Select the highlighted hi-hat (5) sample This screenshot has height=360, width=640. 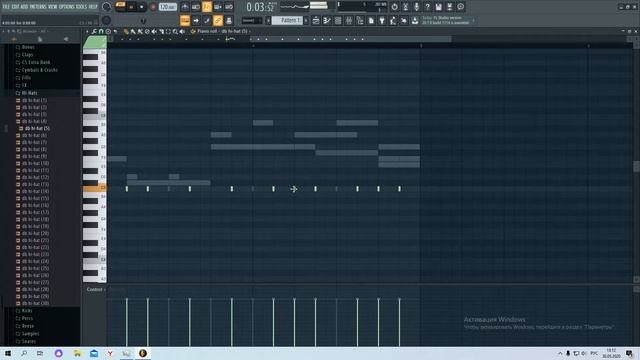click(37, 128)
